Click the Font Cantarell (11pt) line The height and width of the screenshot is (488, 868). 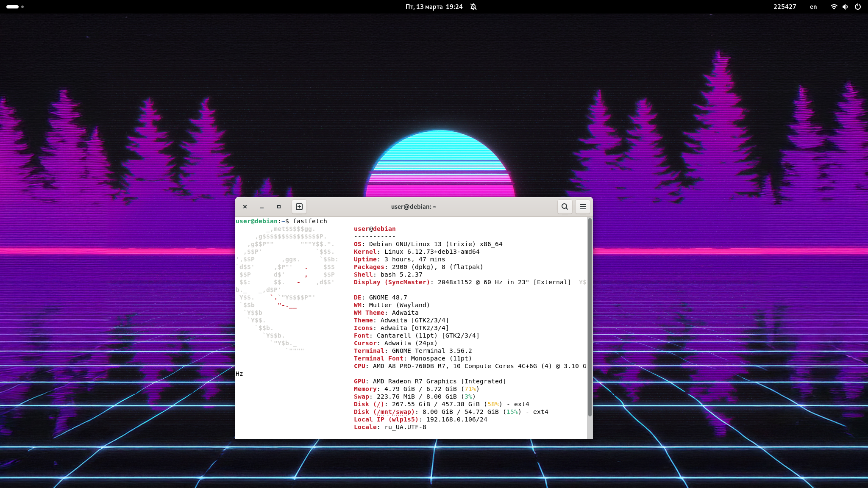(417, 335)
